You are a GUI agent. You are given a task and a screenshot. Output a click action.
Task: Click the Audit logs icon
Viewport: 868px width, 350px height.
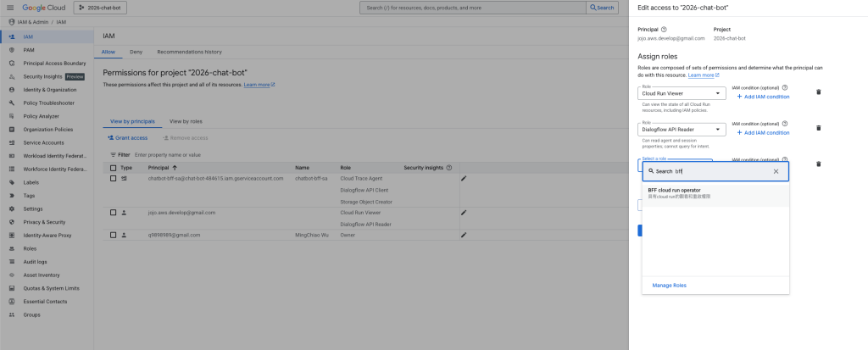tap(12, 262)
